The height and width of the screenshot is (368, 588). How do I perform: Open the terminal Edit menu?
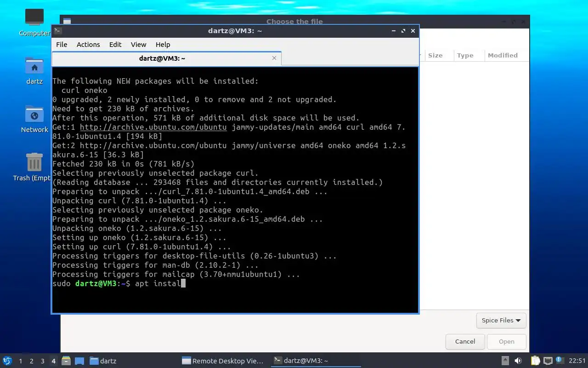click(x=115, y=45)
